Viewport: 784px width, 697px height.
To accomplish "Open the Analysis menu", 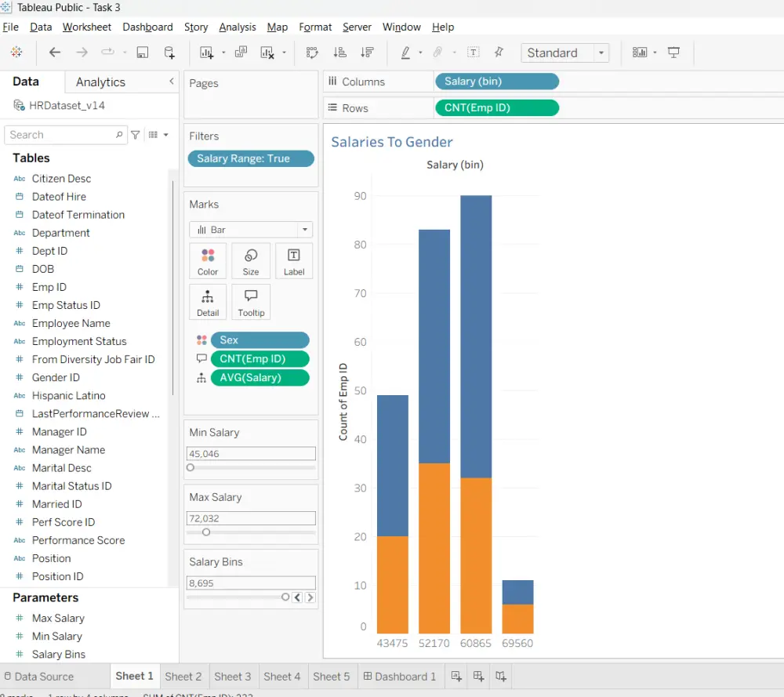I will coord(238,27).
